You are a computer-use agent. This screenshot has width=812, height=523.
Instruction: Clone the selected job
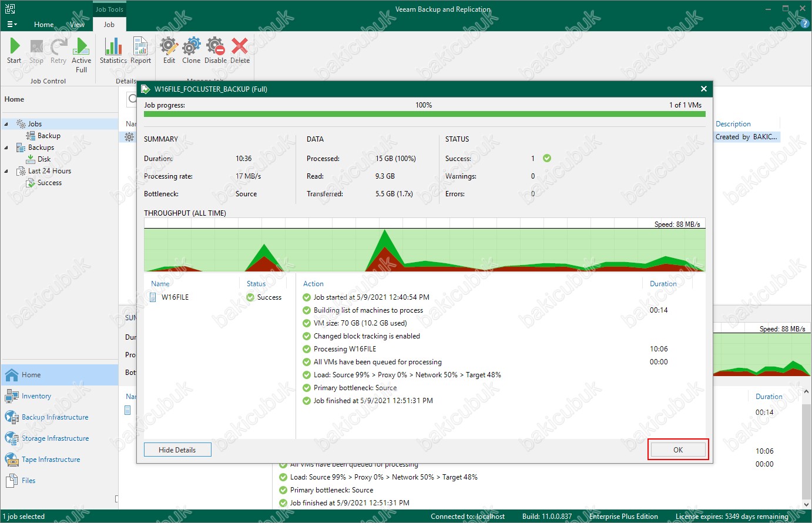[x=191, y=51]
